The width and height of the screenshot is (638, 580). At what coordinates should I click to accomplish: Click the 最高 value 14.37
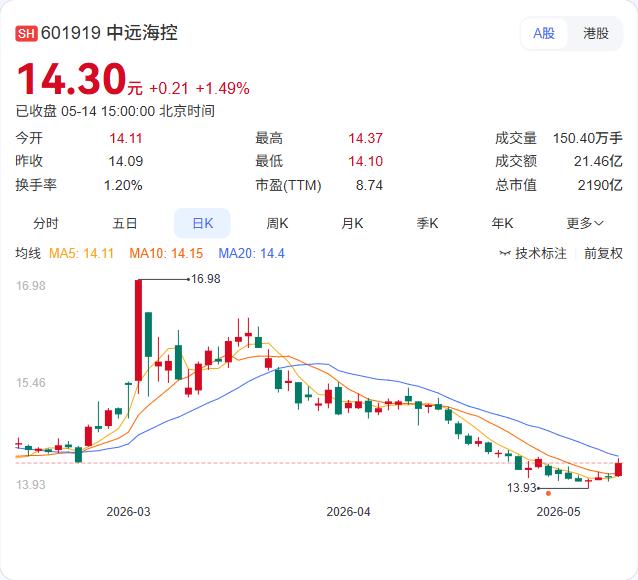[365, 138]
